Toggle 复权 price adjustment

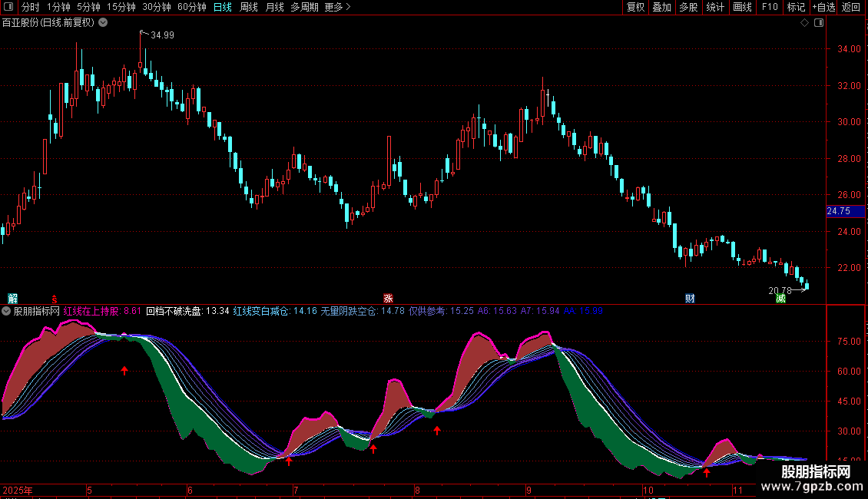click(635, 8)
